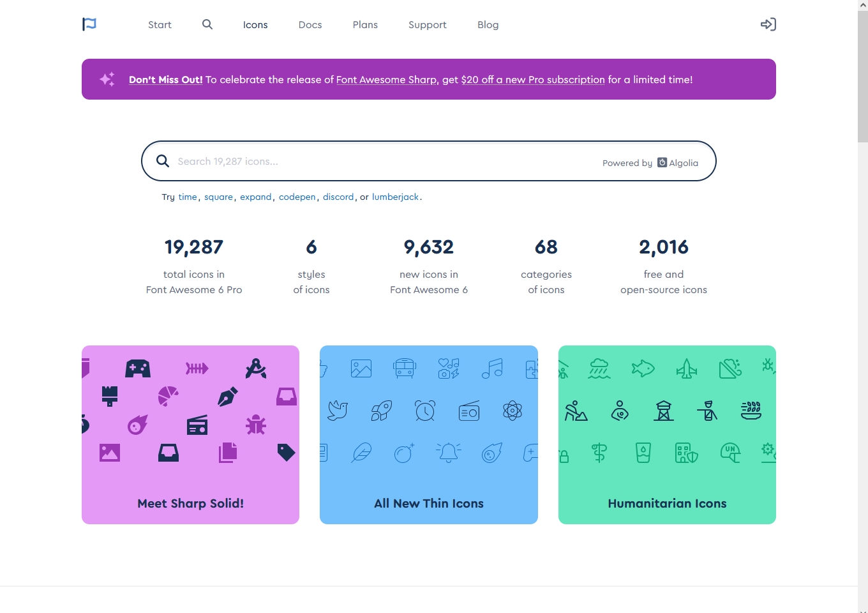Select the copy files icon
Viewport: 868px width, 613px height.
[x=228, y=453]
